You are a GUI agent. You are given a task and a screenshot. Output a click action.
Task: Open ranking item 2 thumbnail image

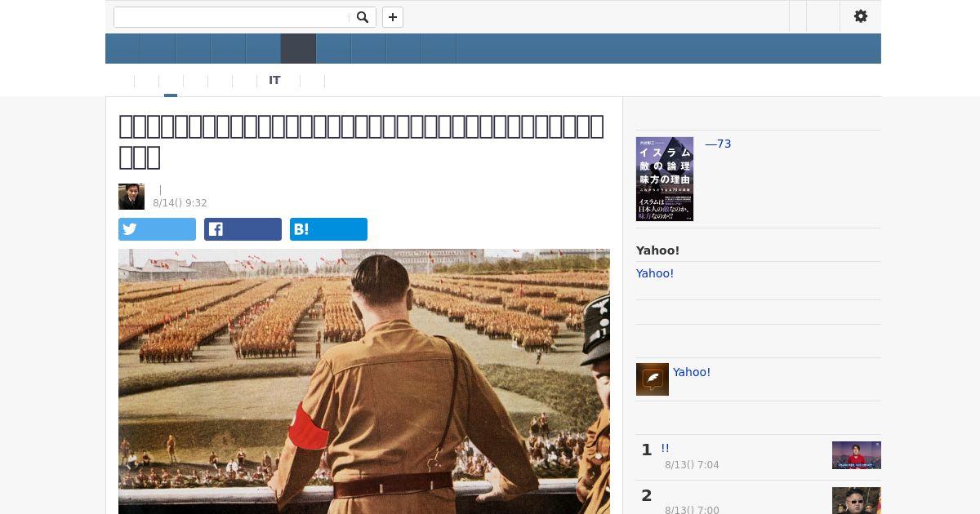pos(856,500)
